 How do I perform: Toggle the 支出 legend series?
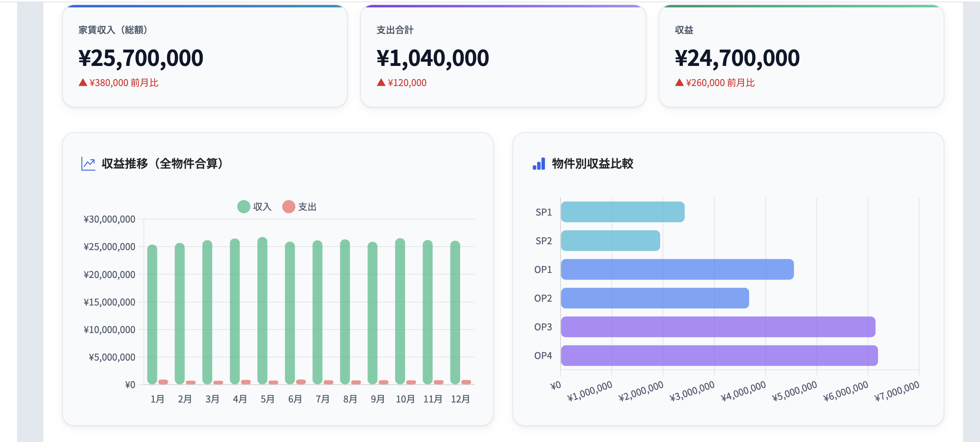pos(307,207)
